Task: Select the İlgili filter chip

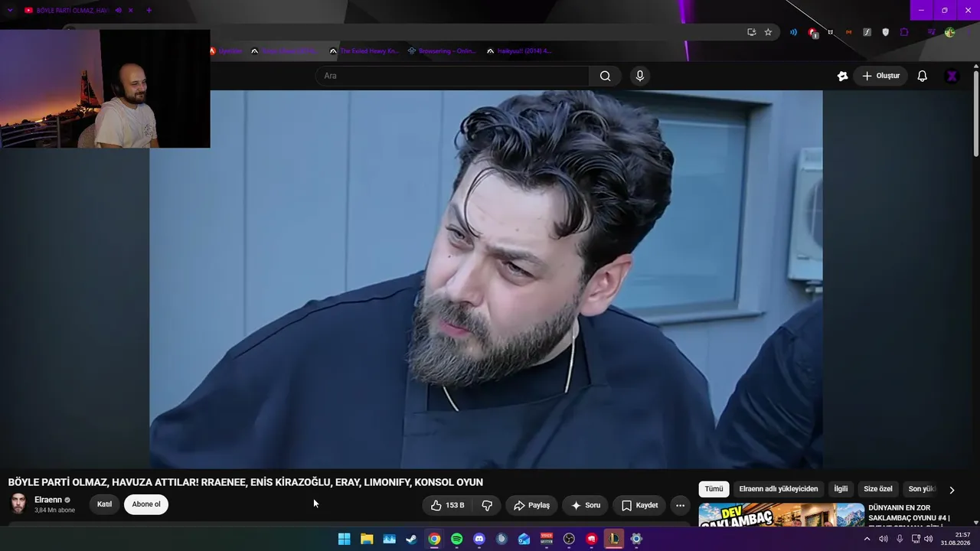Action: click(841, 489)
